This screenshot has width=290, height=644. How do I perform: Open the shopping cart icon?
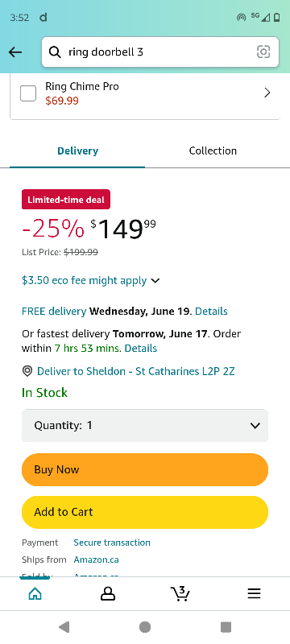pyautogui.click(x=180, y=593)
